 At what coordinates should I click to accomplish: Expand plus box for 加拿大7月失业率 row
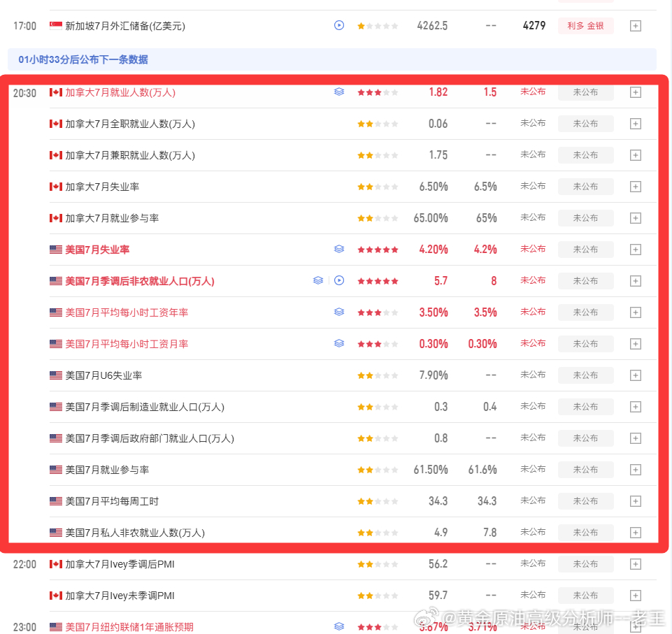pyautogui.click(x=636, y=187)
